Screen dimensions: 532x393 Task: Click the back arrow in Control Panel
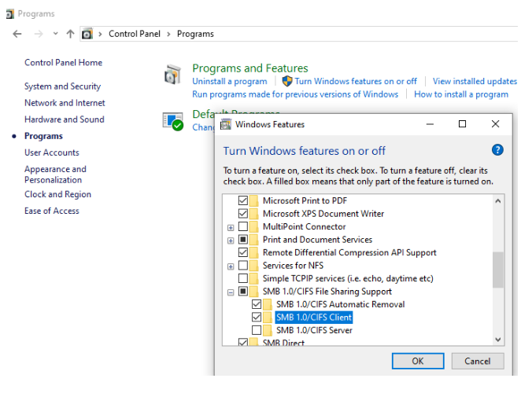[x=17, y=34]
